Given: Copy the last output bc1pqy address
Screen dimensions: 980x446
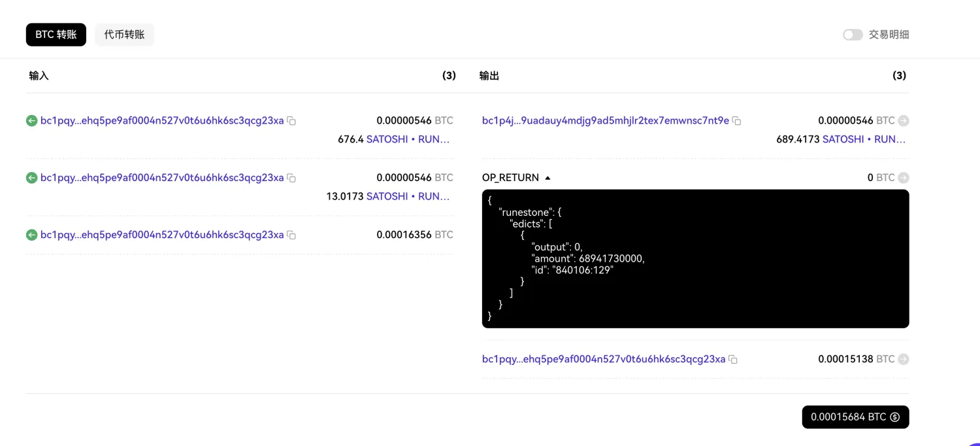Looking at the screenshot, I should coord(733,359).
